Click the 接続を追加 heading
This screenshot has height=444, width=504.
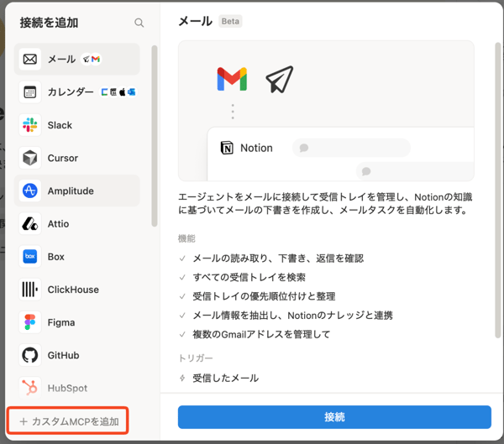tap(50, 23)
